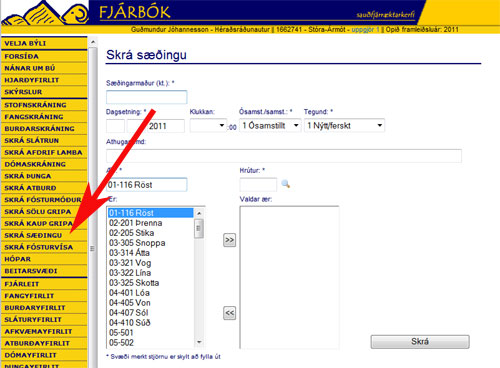Click the Fjárbók sheep logo
This screenshot has height=368, width=500.
(45, 13)
